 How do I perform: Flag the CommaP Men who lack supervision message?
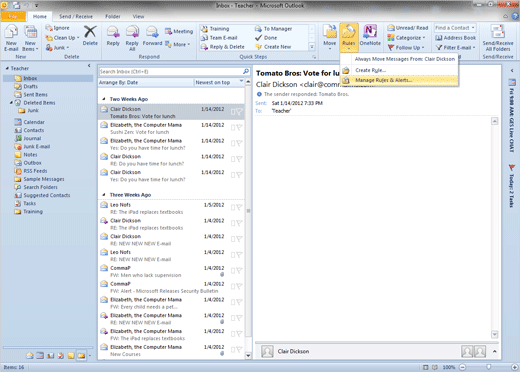(239, 271)
